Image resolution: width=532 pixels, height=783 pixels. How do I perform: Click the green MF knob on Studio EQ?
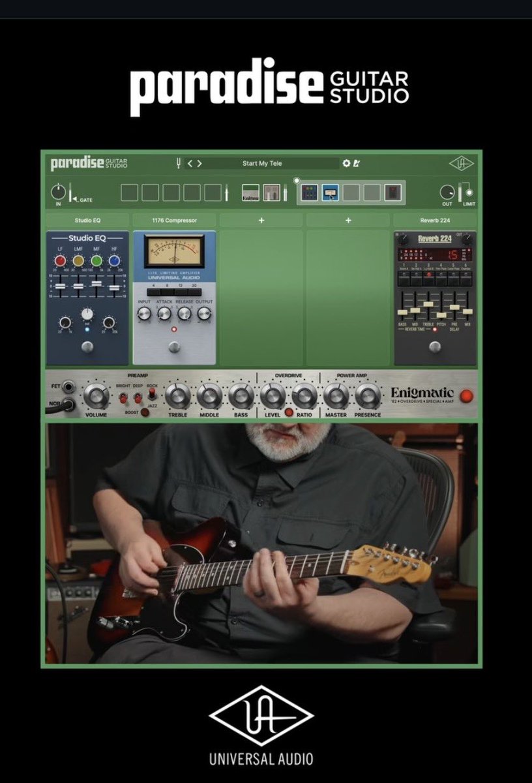pos(96,261)
